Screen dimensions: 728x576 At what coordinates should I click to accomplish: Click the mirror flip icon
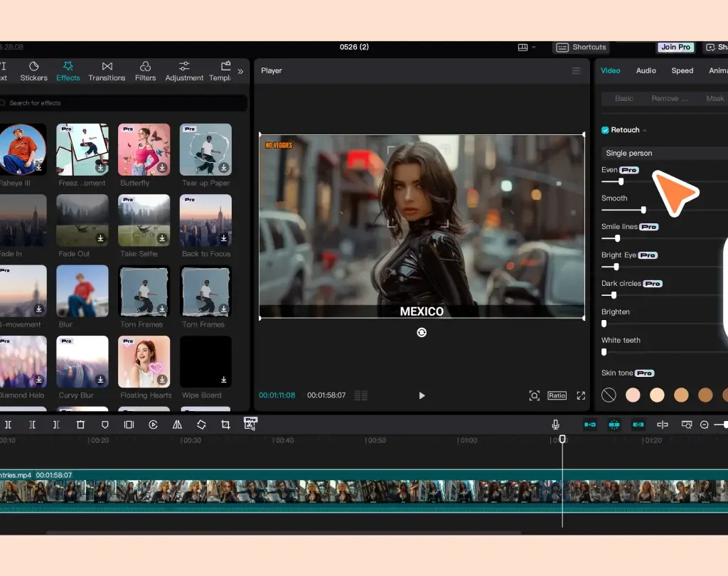point(177,425)
